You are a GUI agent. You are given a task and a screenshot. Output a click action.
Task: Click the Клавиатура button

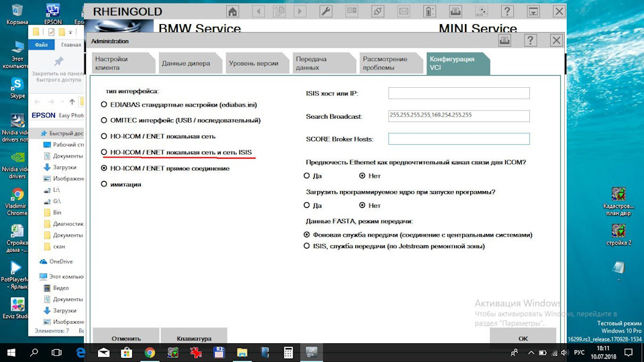(194, 338)
